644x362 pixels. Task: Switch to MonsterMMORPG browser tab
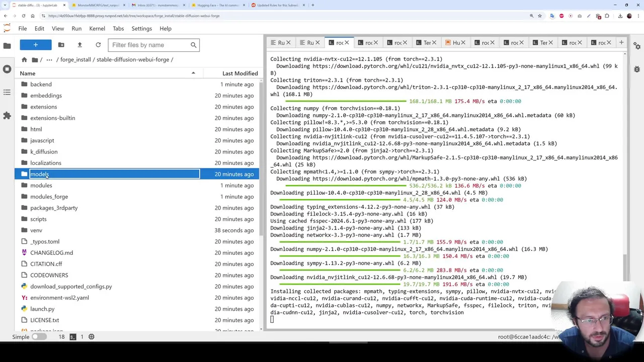[x=98, y=5]
